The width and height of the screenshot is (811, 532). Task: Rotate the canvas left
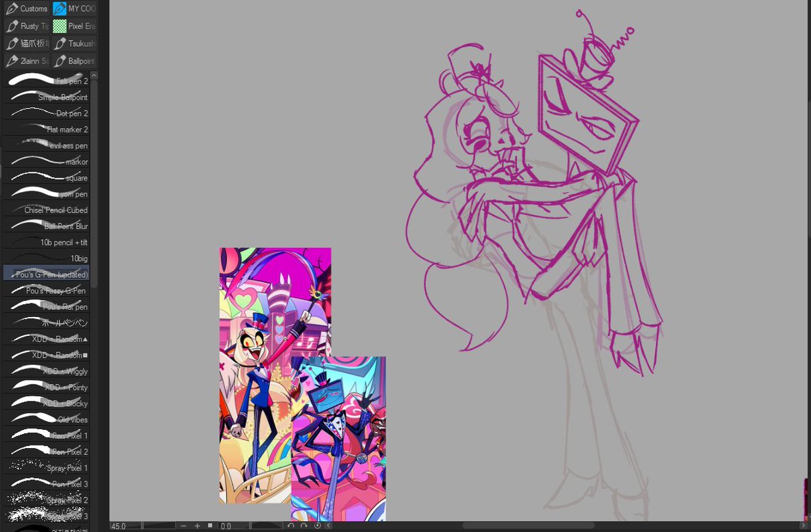click(291, 526)
